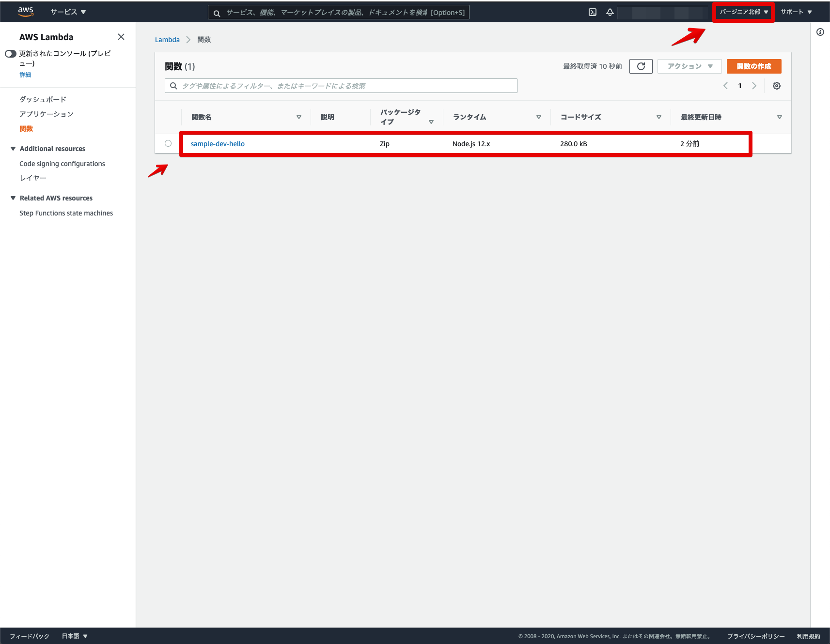The height and width of the screenshot is (644, 830).
Task: Click the 2 分前 last updated cell
Action: pyautogui.click(x=690, y=144)
